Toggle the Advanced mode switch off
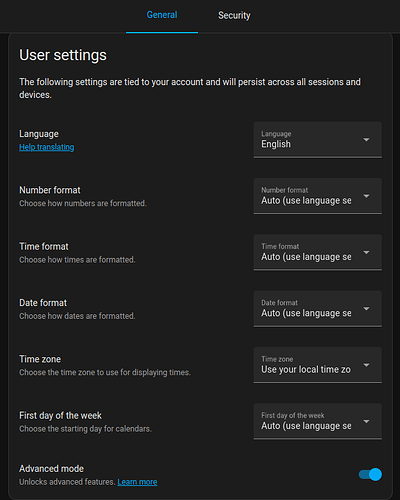400x500 pixels. click(370, 474)
